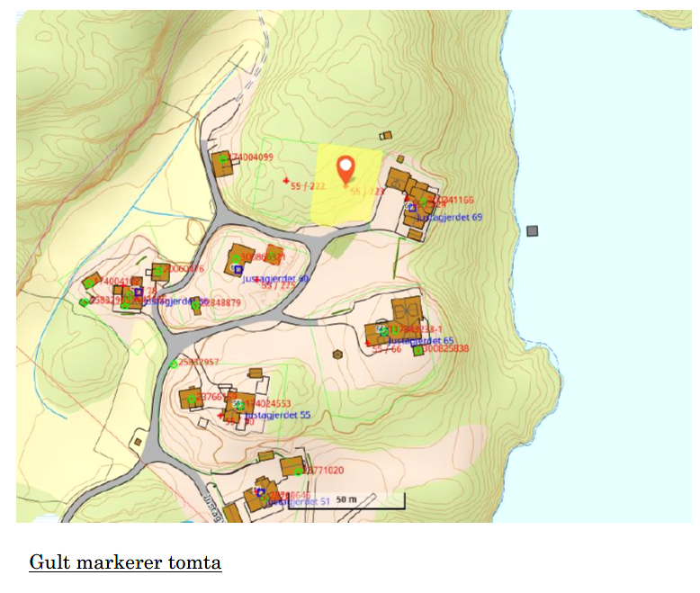Click the parcel label 55 / 222
The width and height of the screenshot is (700, 593).
coord(308,186)
